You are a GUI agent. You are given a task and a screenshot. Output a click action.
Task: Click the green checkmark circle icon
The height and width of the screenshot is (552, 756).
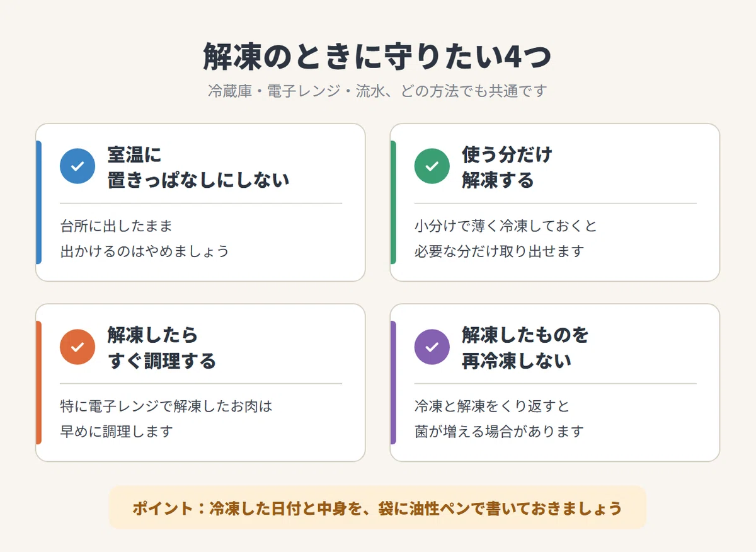pos(432,166)
